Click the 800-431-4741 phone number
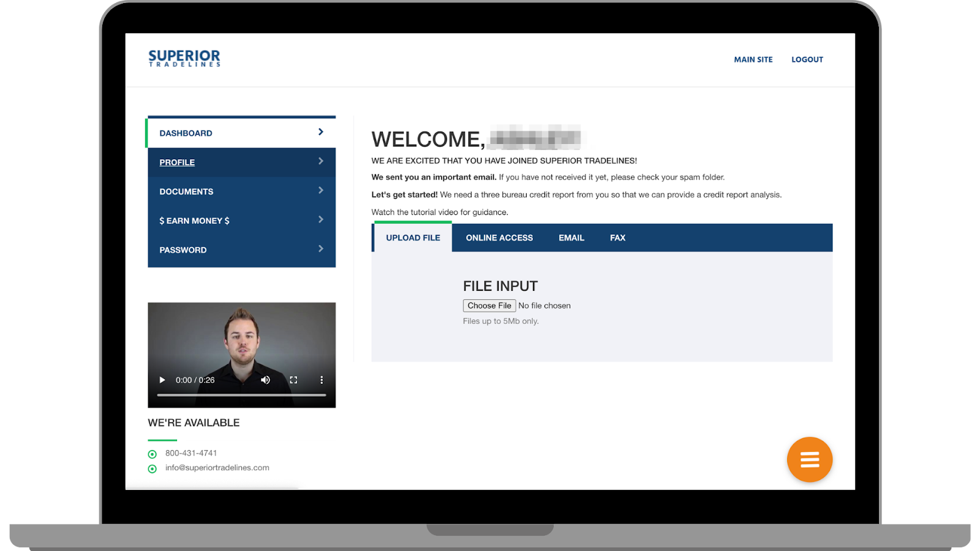 click(191, 453)
